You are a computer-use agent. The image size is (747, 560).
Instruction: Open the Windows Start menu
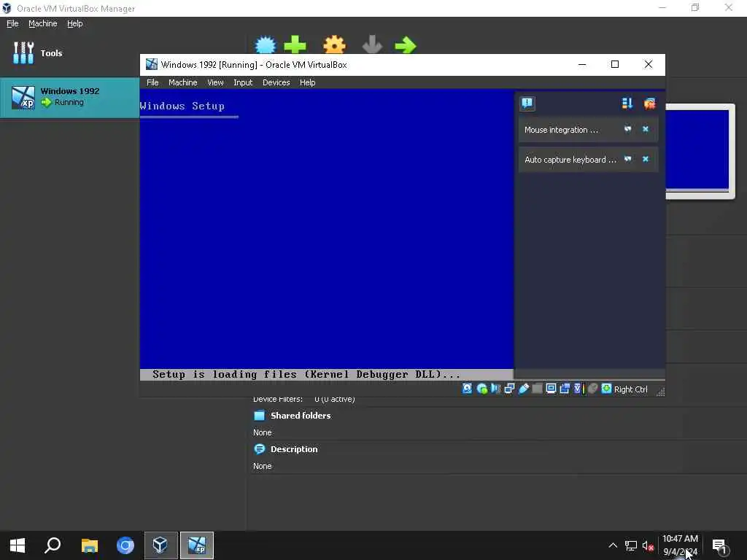[18, 545]
